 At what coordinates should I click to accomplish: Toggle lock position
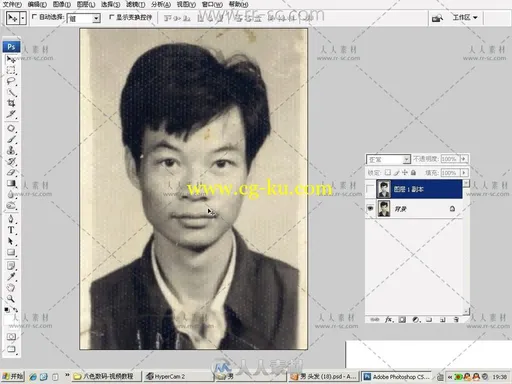tap(405, 173)
